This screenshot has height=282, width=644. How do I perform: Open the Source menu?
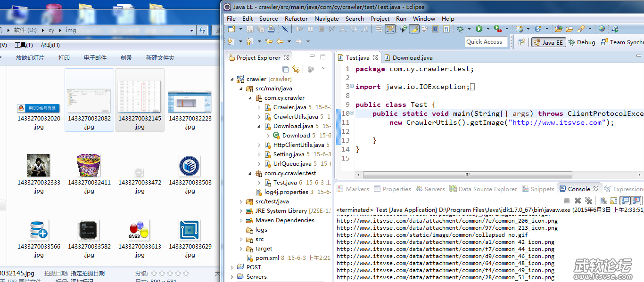pos(269,19)
